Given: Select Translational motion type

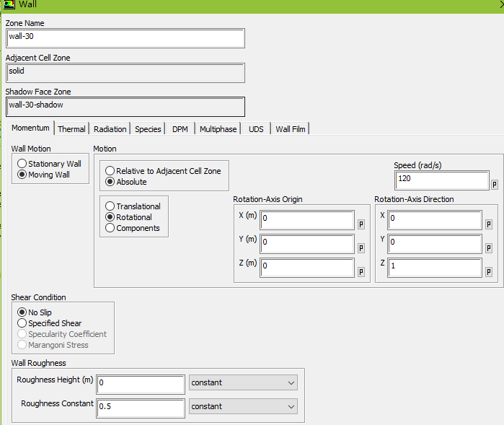Looking at the screenshot, I should click(x=110, y=206).
